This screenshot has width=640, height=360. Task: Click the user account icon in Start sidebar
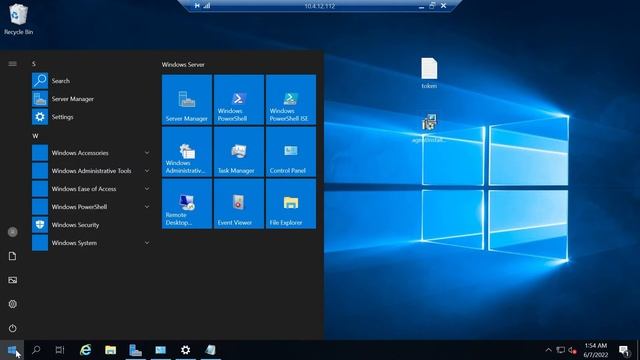pos(12,232)
